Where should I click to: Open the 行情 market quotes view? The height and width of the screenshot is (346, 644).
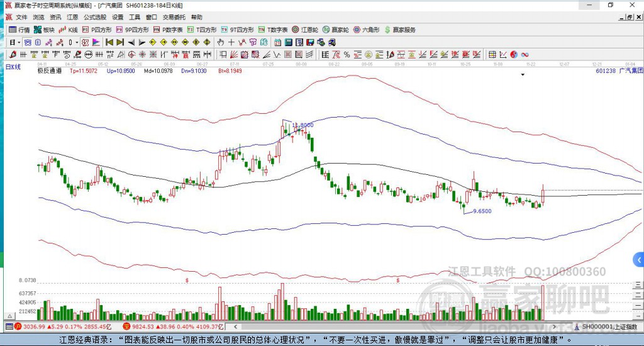(19, 30)
